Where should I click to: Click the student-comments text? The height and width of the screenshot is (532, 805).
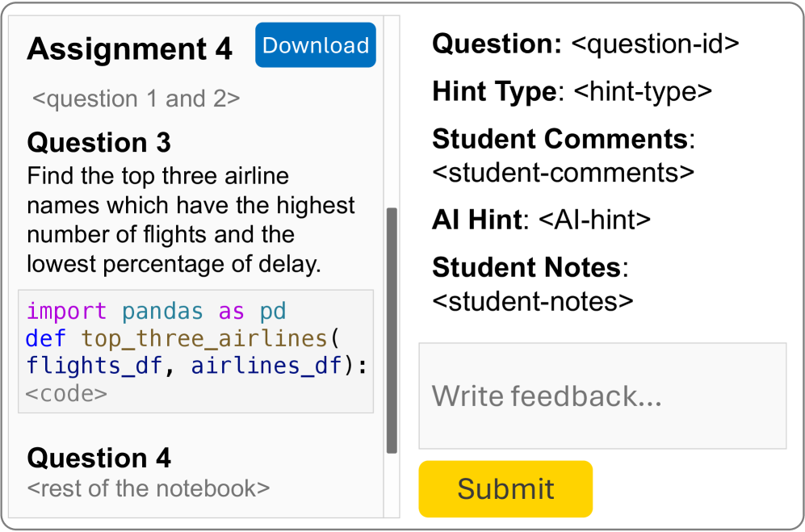[563, 173]
